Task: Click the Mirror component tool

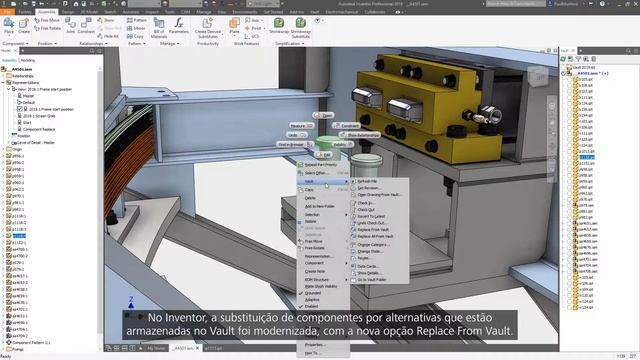Action: (136, 28)
